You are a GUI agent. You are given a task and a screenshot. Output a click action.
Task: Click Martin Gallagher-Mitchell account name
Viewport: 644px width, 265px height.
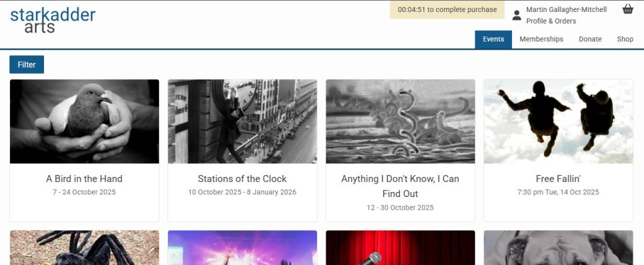(567, 9)
